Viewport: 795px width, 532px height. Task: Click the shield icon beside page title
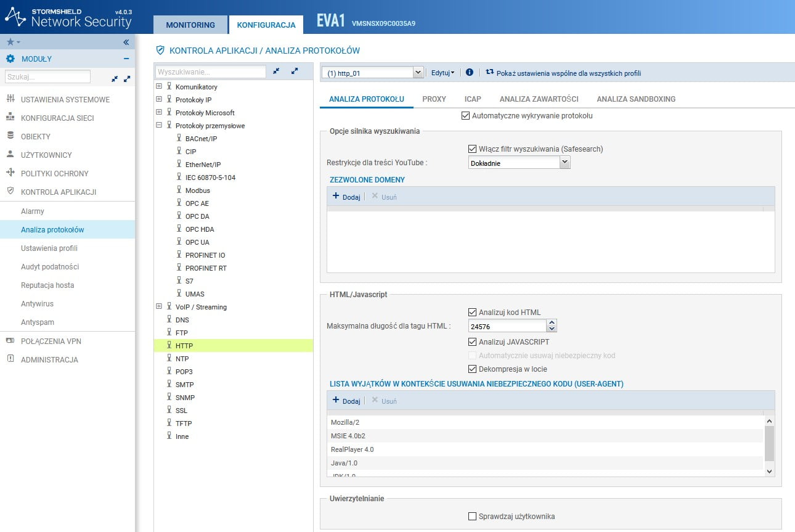click(160, 51)
